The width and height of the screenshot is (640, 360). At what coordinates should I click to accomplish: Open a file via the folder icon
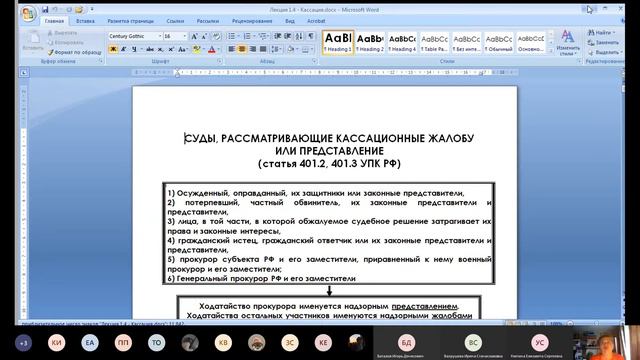79,9
